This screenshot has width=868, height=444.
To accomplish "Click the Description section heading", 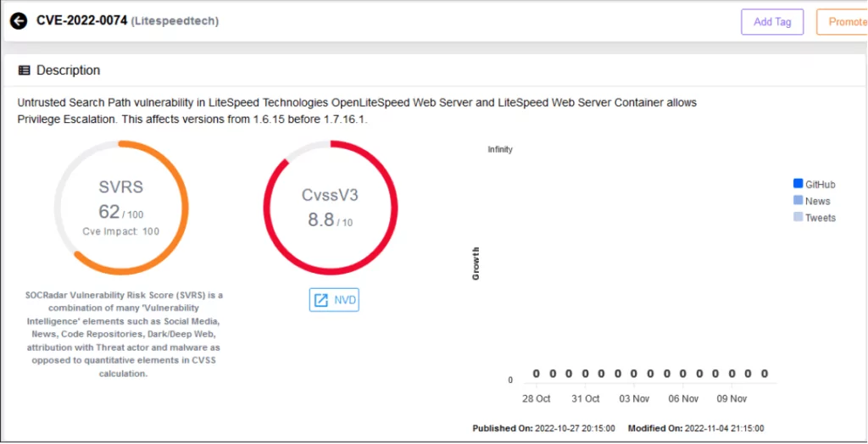I will click(69, 70).
